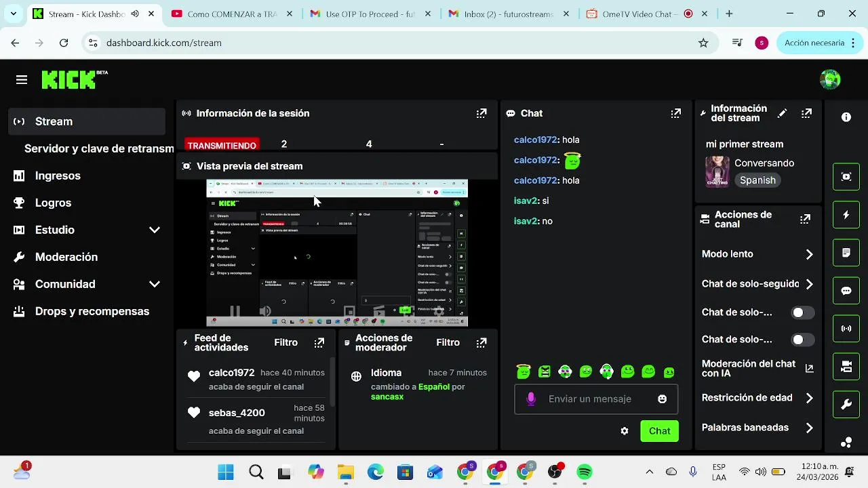Open File Explorer from the taskbar
Screen dimensions: 868x488
(x=346, y=472)
